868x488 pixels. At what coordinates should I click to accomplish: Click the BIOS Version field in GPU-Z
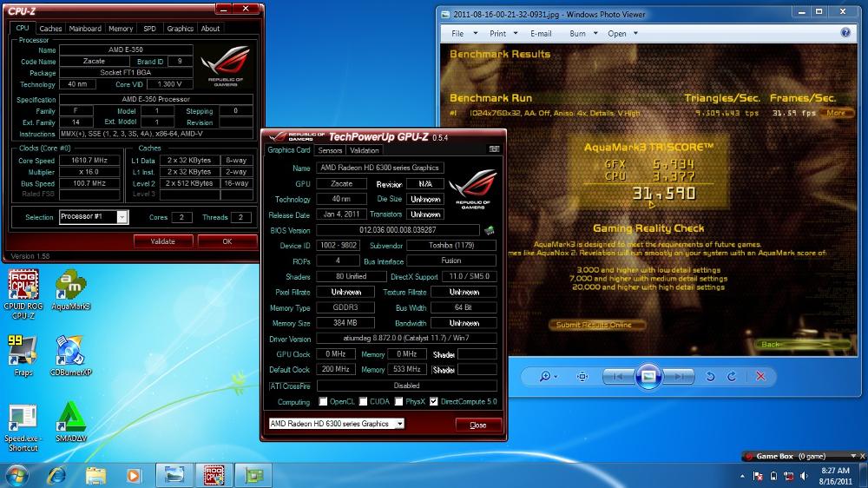(398, 230)
